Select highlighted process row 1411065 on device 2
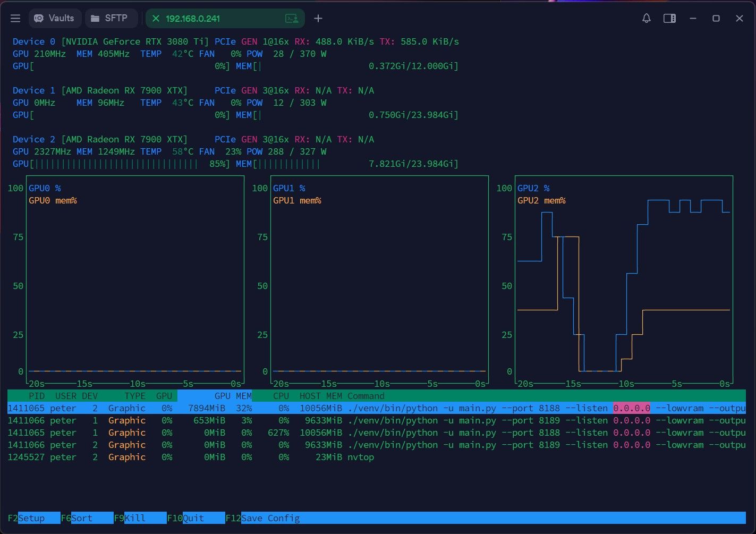The image size is (756, 534). point(376,408)
